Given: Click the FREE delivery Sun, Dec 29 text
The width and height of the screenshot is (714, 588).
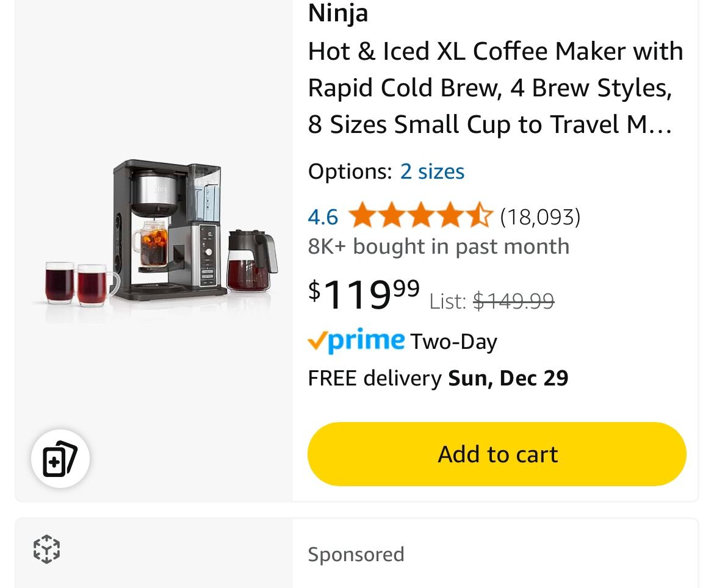Looking at the screenshot, I should tap(438, 378).
